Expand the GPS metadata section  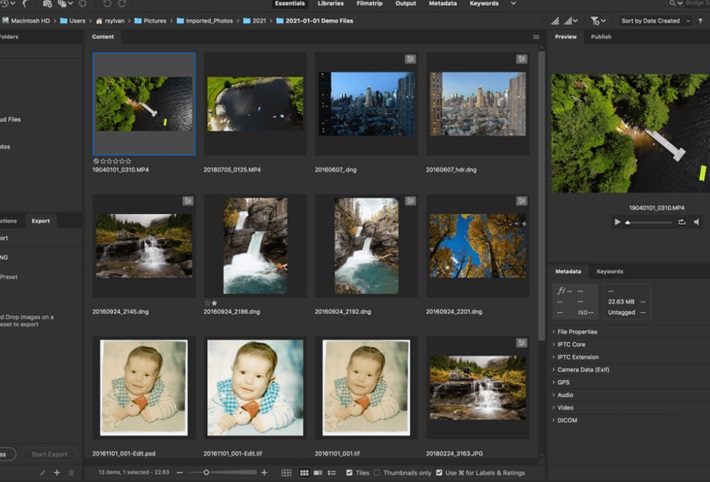tap(563, 382)
